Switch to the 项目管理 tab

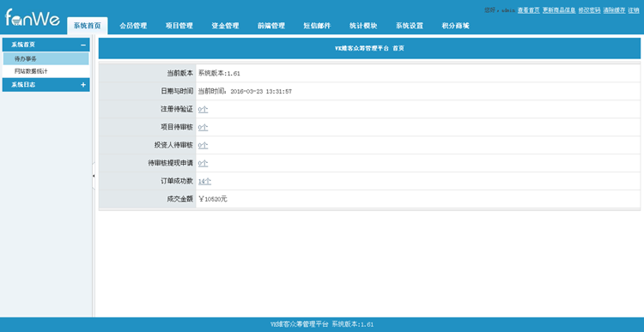coord(179,26)
